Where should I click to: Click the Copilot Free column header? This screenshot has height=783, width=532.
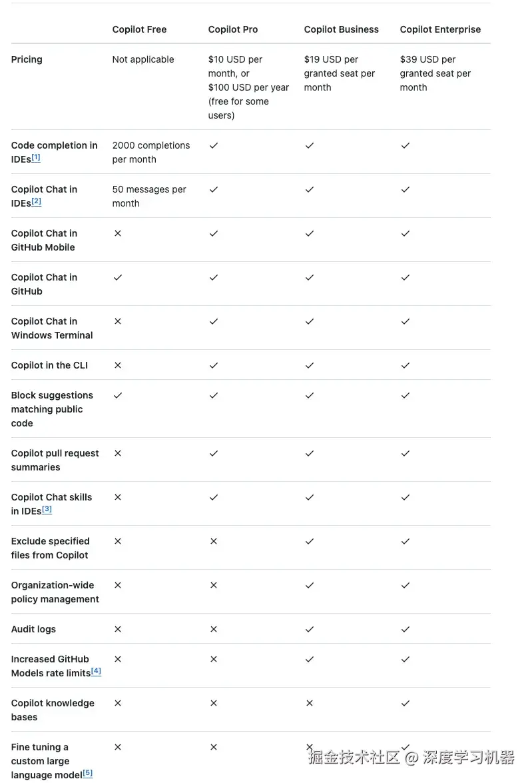139,29
